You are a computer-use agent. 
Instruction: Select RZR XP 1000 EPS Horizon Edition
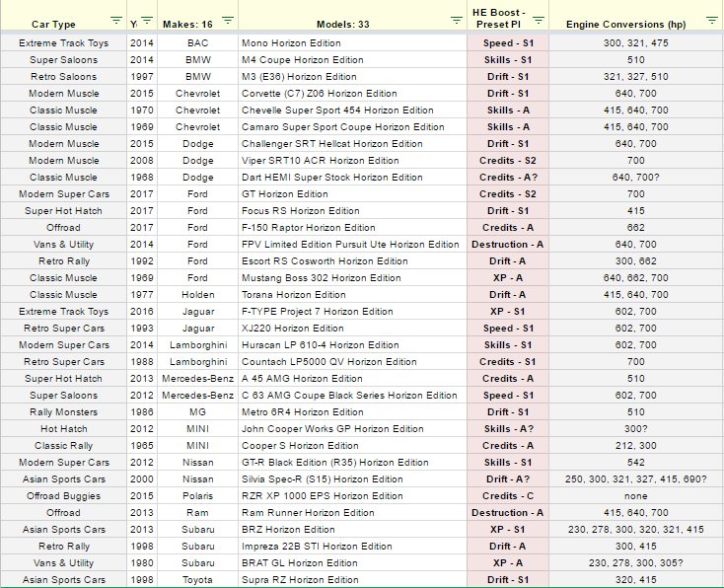(x=352, y=496)
